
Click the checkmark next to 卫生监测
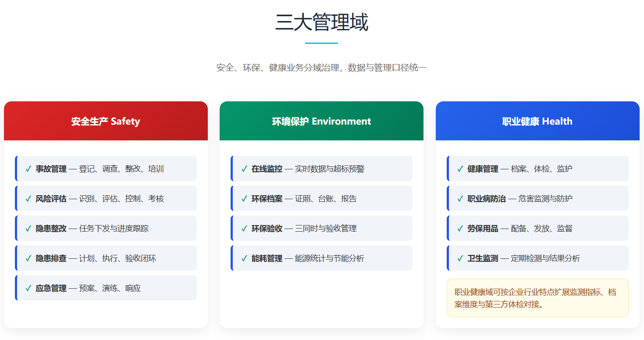click(460, 258)
